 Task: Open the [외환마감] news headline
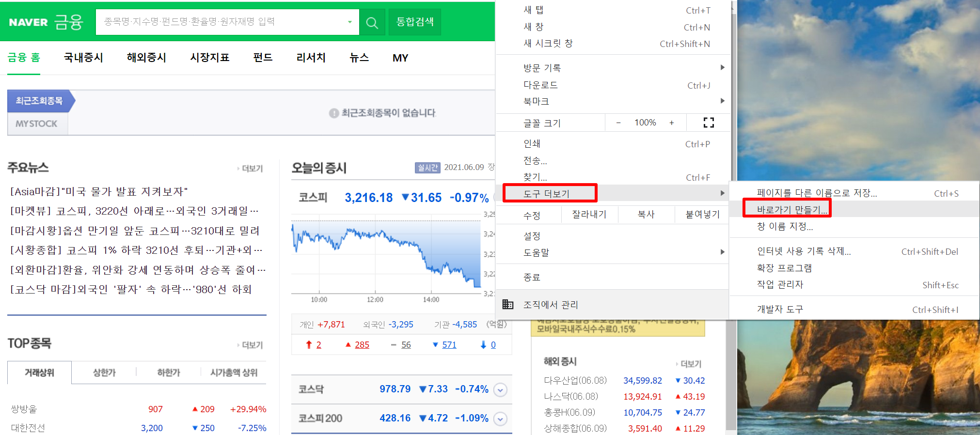click(138, 269)
